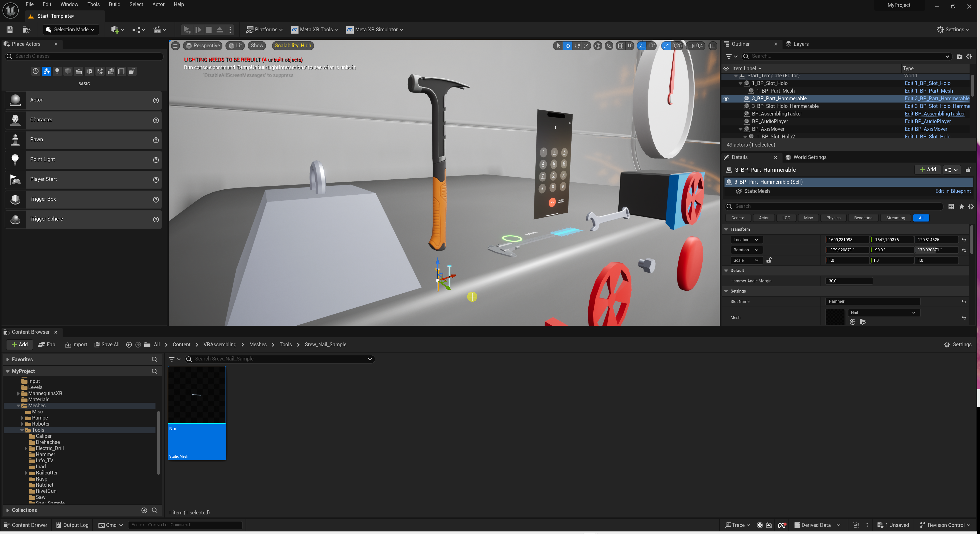
Task: Click the Lights category icon in Place Actors
Action: 57,71
